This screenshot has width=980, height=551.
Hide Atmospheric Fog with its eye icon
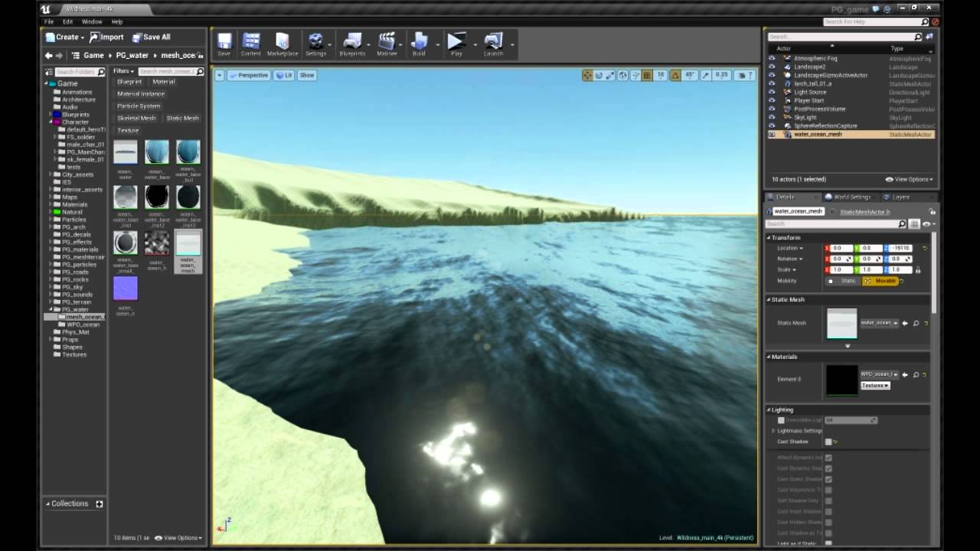pos(772,58)
